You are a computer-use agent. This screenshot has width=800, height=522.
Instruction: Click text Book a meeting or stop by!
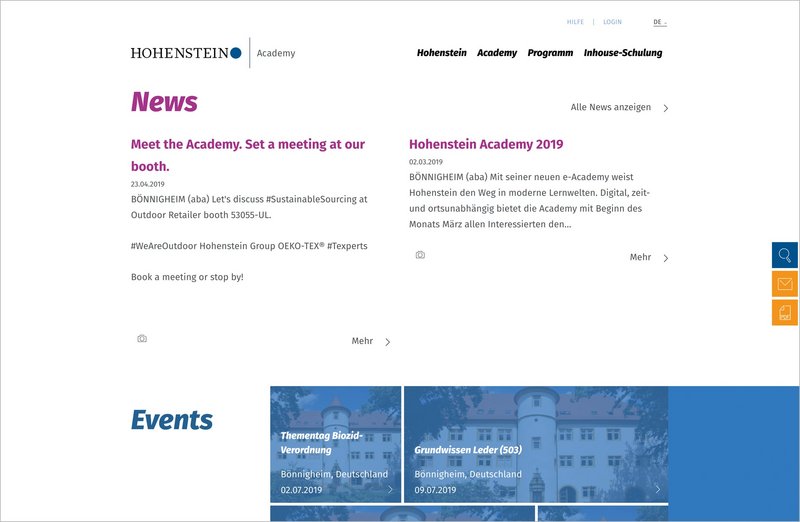[x=187, y=277]
